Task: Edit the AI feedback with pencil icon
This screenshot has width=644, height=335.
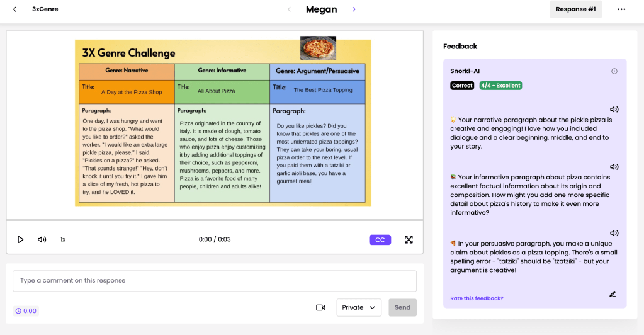Action: pyautogui.click(x=613, y=294)
